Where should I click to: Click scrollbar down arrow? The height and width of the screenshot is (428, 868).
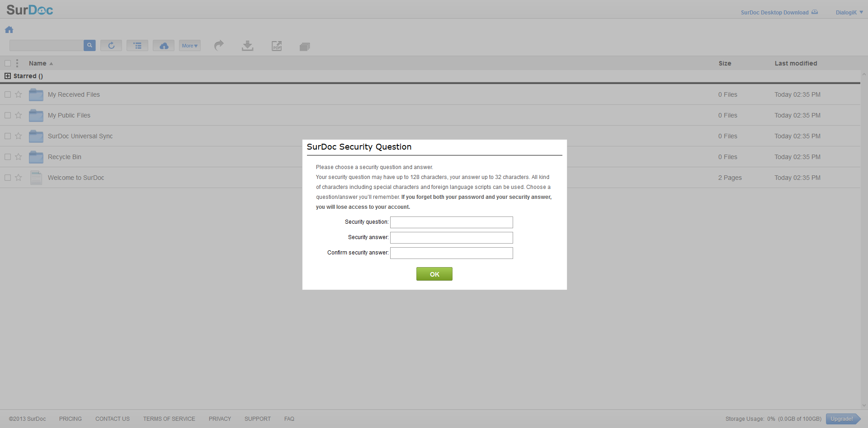(864, 405)
